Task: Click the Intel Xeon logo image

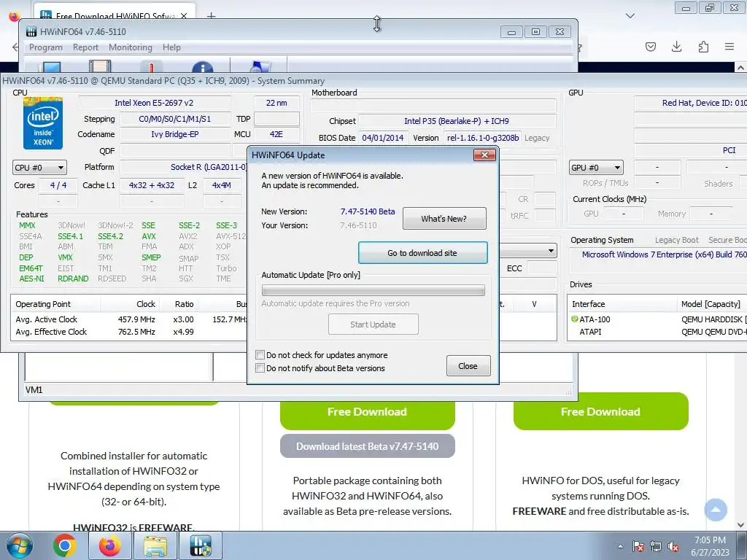Action: 43,123
